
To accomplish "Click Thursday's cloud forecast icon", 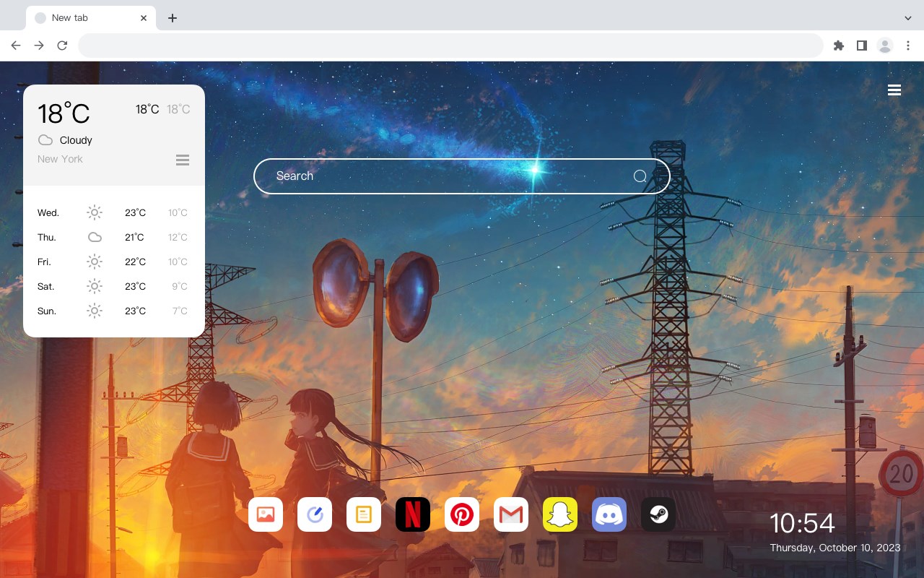I will tap(95, 237).
